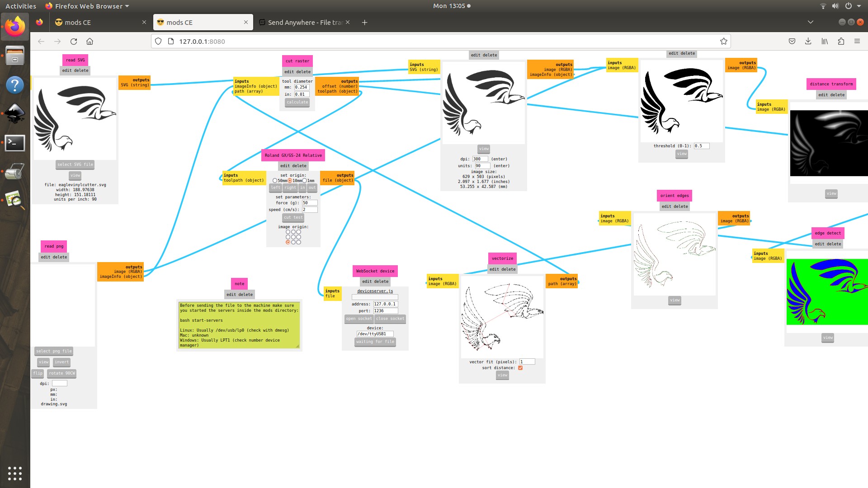Expand the list all tabs chevron
Viewport: 868px width, 488px height.
[x=811, y=22]
